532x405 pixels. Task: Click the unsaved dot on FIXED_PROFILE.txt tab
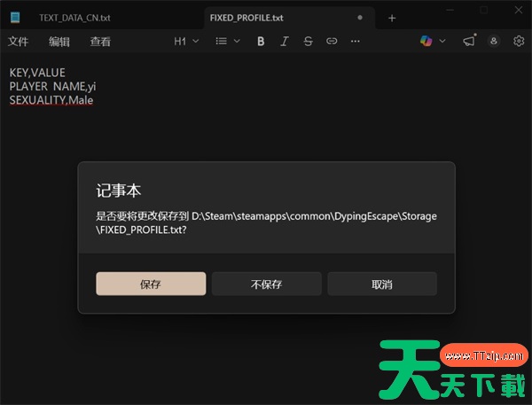360,18
